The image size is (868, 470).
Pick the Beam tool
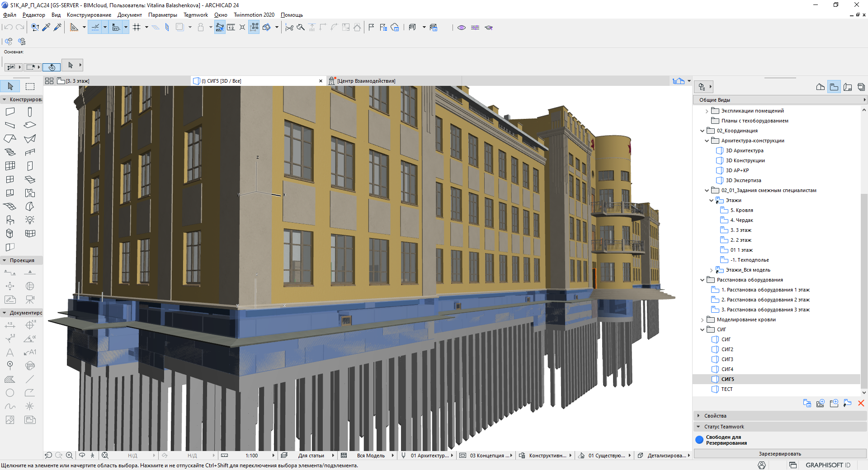point(10,125)
